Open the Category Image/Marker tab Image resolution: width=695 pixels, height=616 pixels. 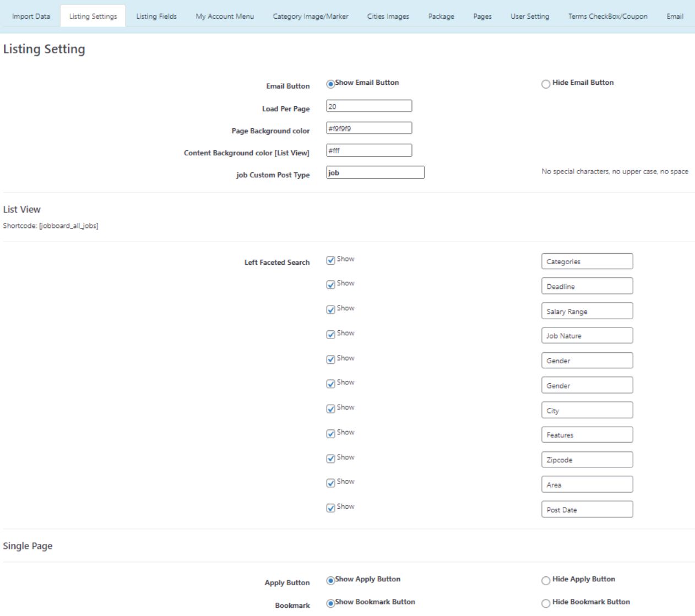[x=311, y=17]
